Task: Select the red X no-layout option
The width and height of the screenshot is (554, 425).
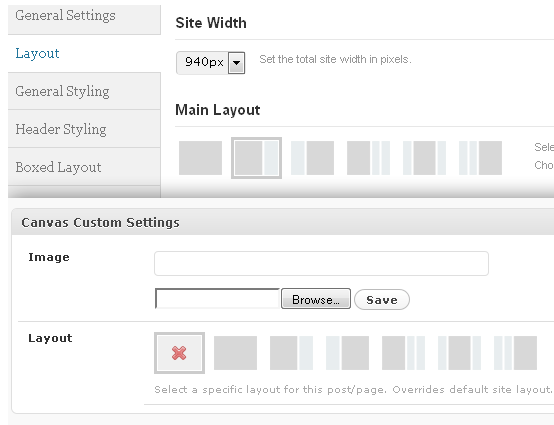Action: click(179, 353)
